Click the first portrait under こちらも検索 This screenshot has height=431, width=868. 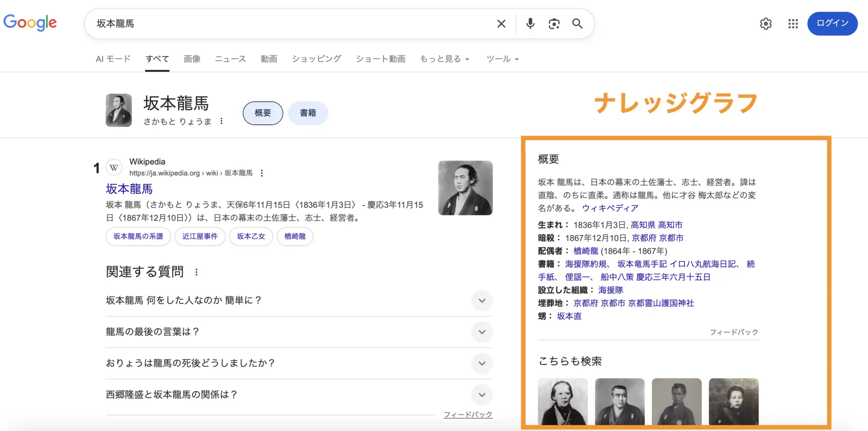pos(562,401)
